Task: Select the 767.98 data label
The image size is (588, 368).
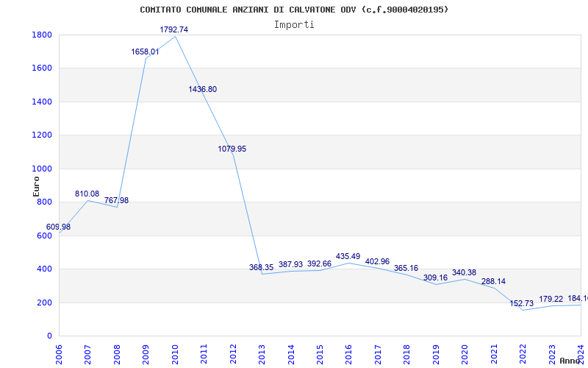Action: (116, 200)
